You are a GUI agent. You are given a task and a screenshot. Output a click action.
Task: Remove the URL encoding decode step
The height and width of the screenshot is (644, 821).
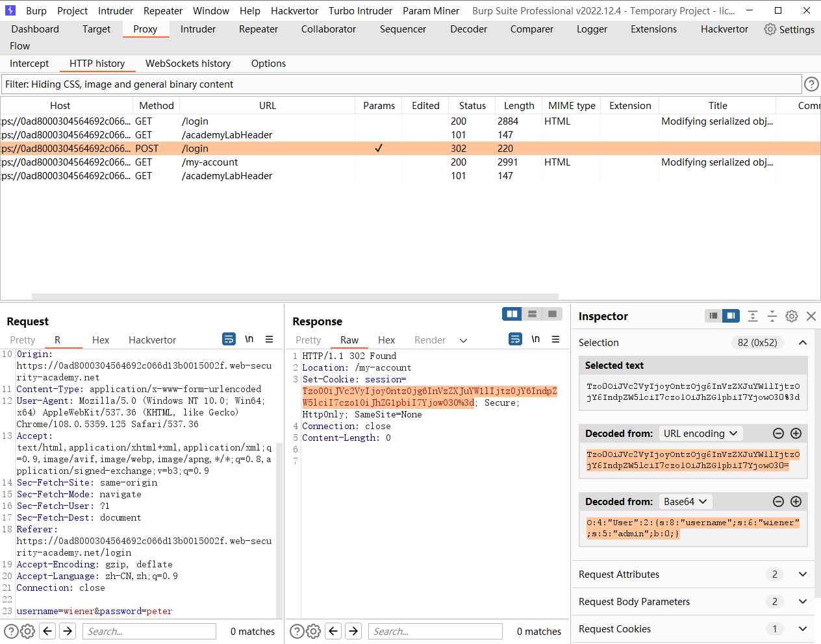click(778, 433)
